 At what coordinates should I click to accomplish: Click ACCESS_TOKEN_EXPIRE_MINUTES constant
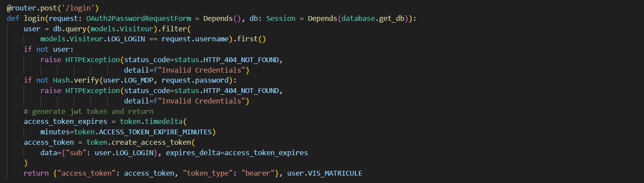156,132
